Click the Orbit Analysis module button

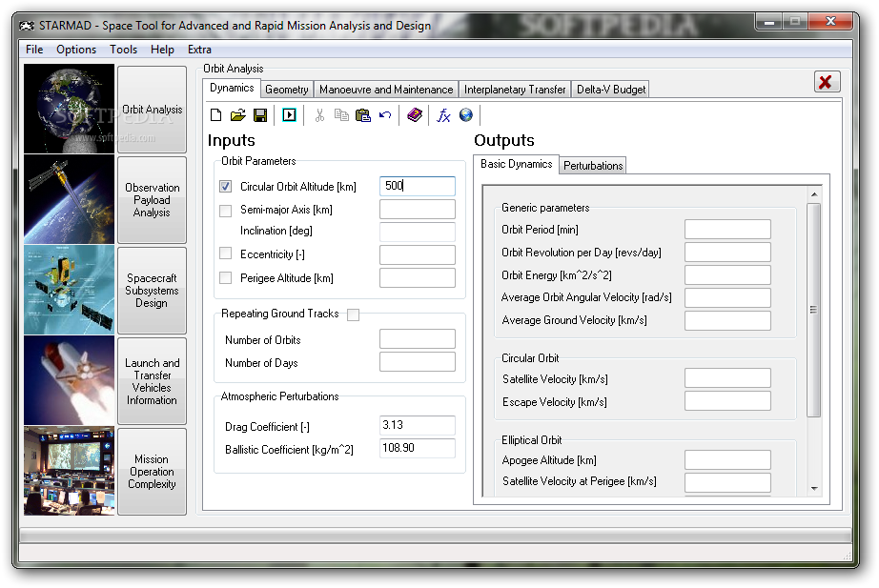click(x=152, y=110)
